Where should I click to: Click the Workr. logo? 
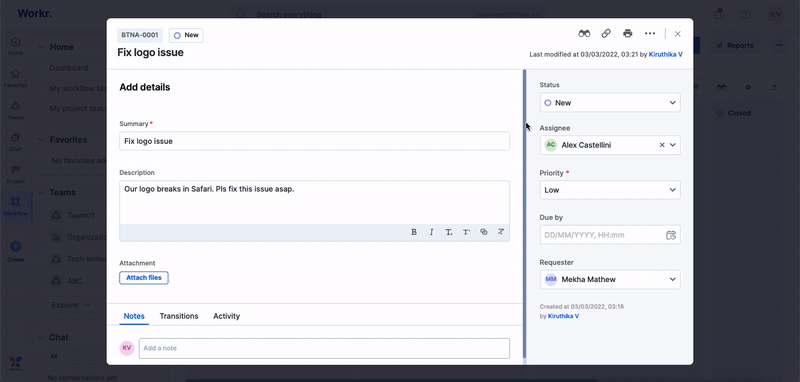[34, 14]
